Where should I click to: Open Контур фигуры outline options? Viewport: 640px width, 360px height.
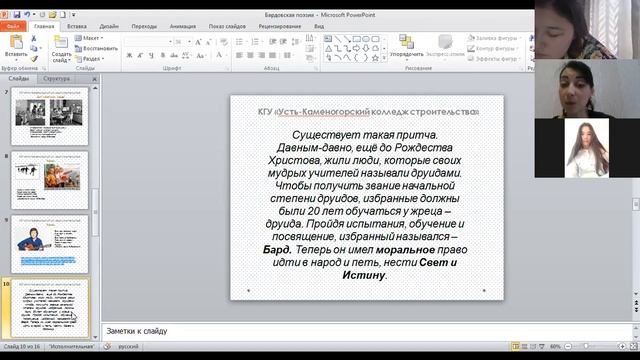[493, 49]
